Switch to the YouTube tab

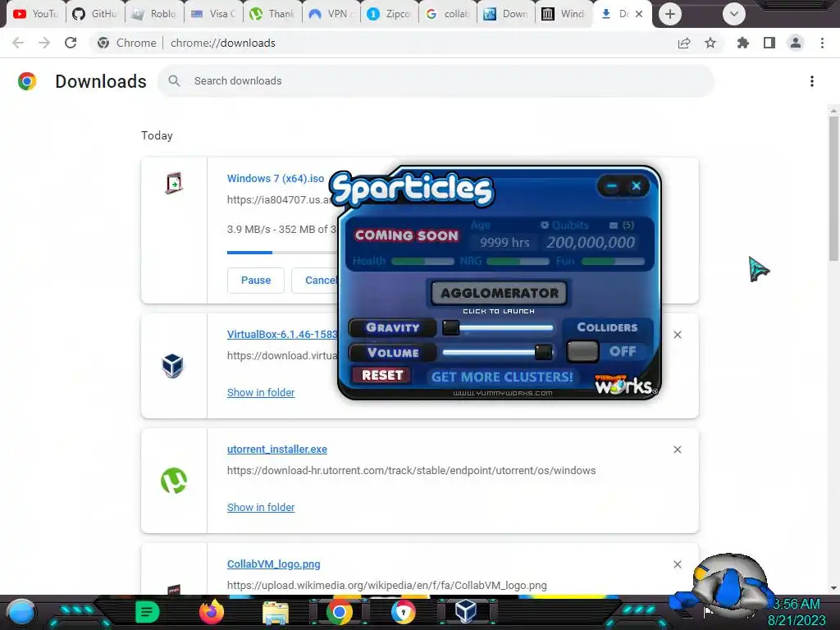pyautogui.click(x=36, y=14)
